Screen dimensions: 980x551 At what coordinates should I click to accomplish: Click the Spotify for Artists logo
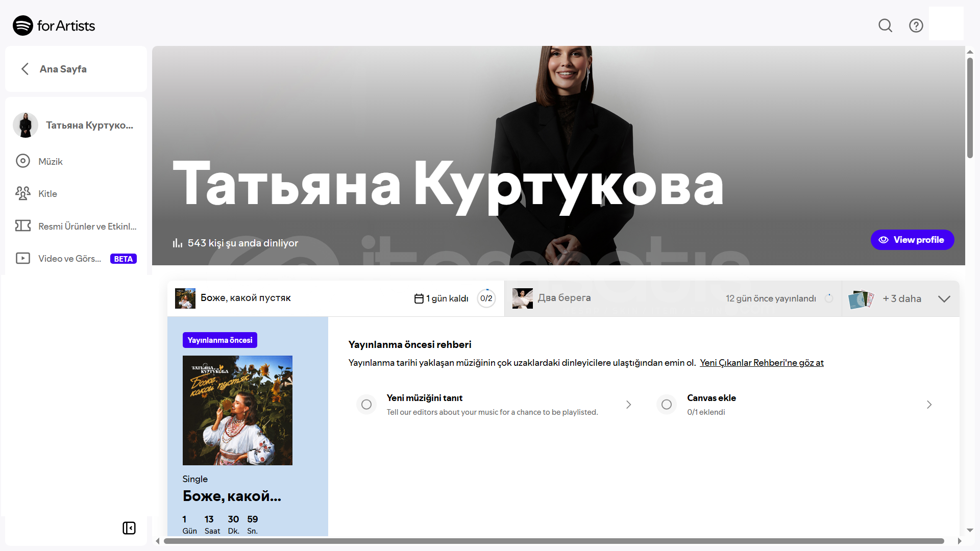[54, 26]
